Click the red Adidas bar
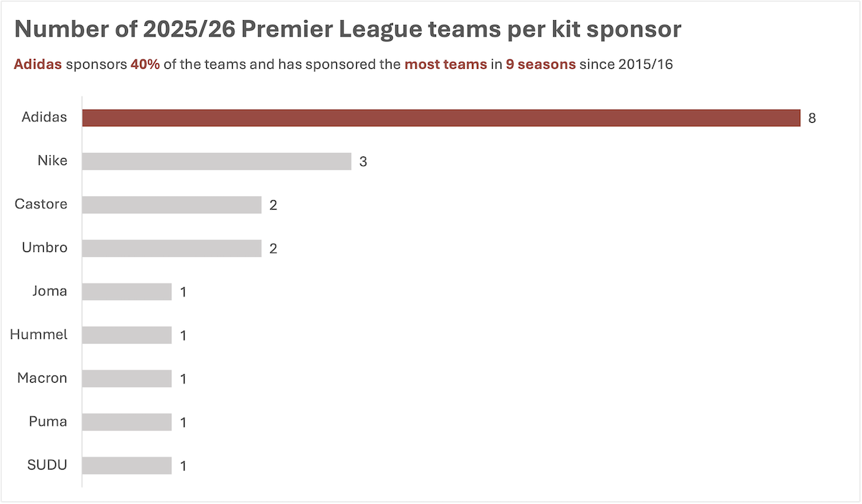862x504 pixels. [x=440, y=118]
